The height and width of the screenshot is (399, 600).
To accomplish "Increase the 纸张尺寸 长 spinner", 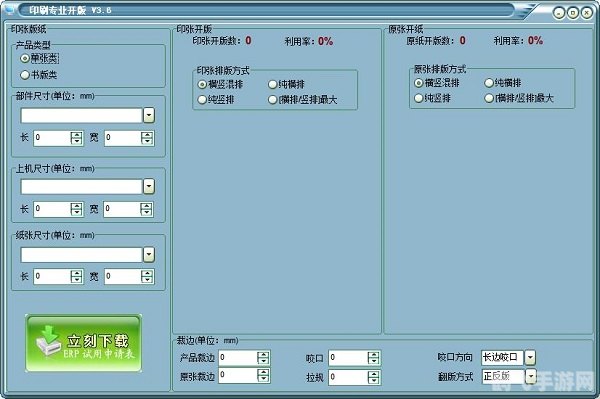I will point(77,274).
